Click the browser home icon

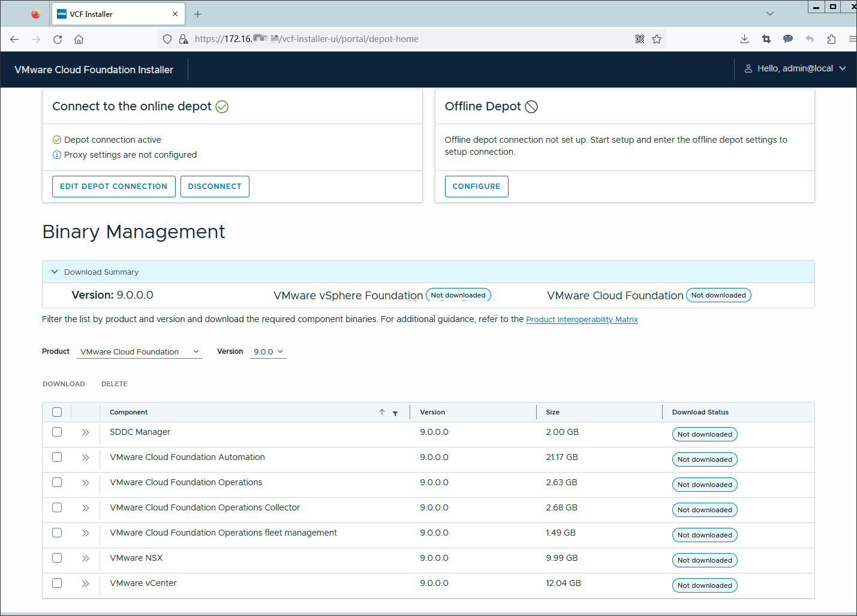coord(79,39)
